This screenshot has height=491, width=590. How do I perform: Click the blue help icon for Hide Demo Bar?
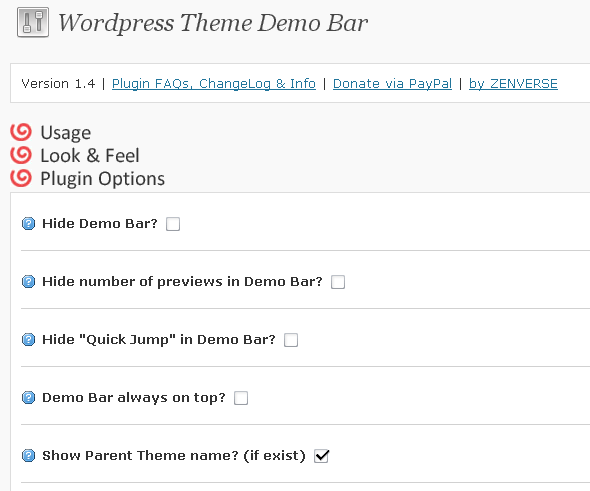tap(28, 223)
